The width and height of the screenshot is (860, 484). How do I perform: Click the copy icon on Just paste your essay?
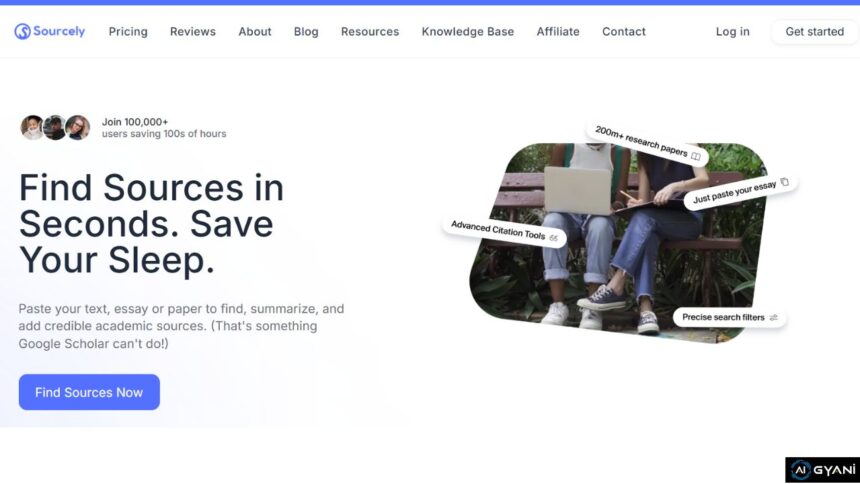pos(784,182)
